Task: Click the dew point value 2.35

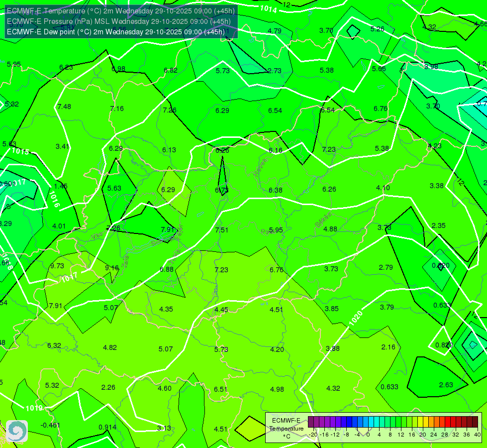Action: click(x=439, y=225)
